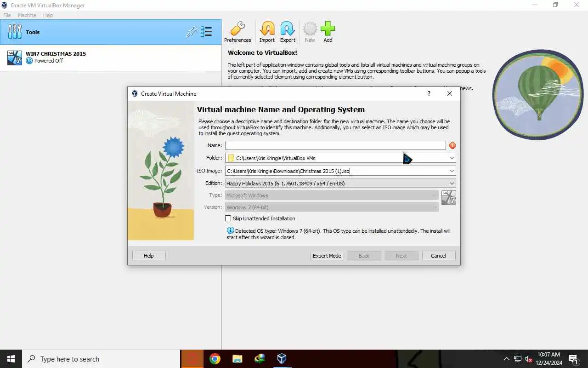Click the pin icon in Tools row

191,32
